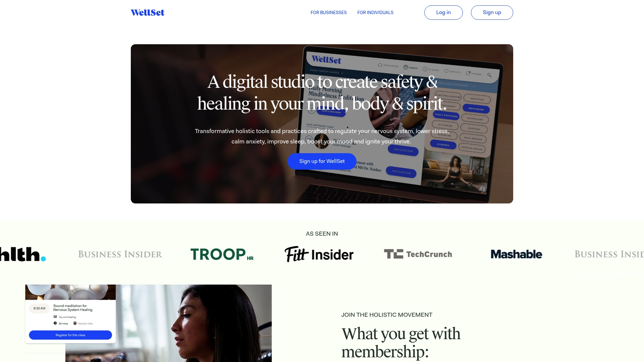Click the Log in button
The width and height of the screenshot is (644, 362).
coord(443,12)
